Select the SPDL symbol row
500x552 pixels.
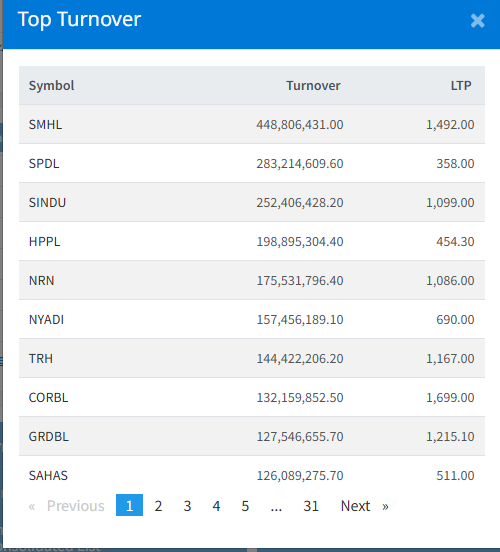tap(252, 163)
